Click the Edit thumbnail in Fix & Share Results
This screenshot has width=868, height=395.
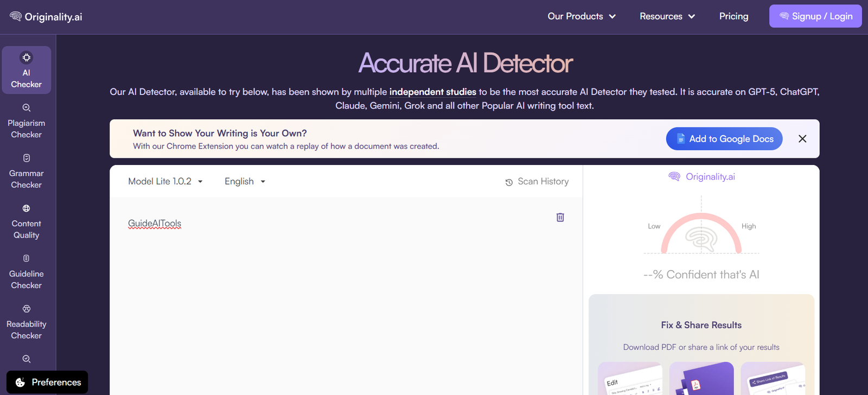coord(630,379)
